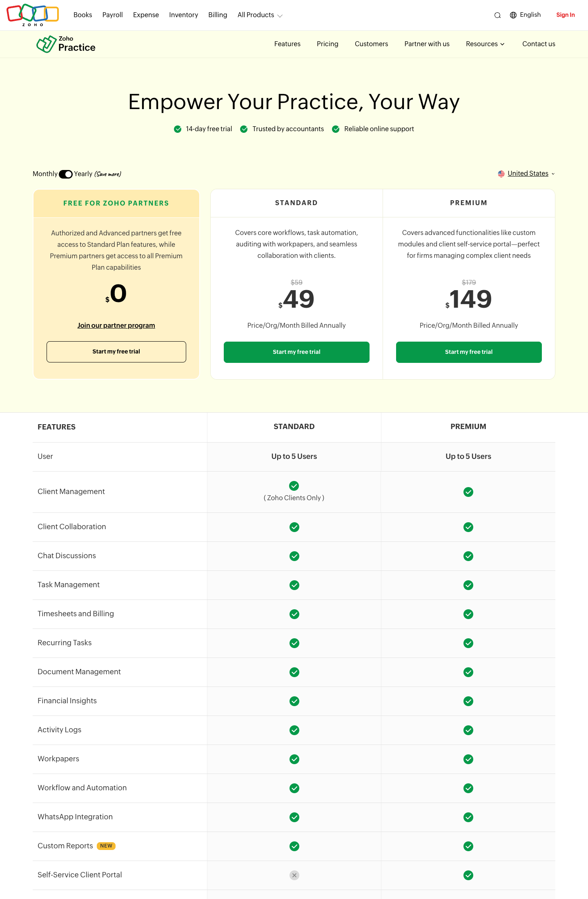Open the United States country selector
The width and height of the screenshot is (588, 899).
tap(526, 174)
